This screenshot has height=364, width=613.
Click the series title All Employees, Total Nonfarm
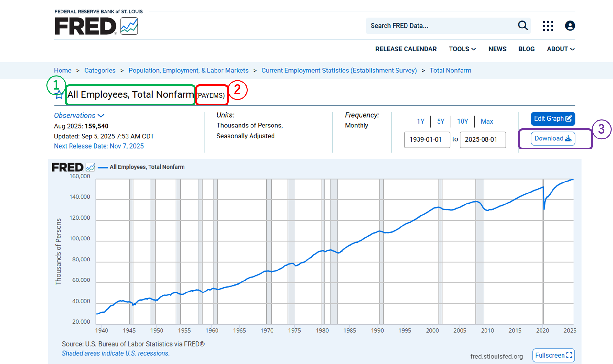point(130,94)
